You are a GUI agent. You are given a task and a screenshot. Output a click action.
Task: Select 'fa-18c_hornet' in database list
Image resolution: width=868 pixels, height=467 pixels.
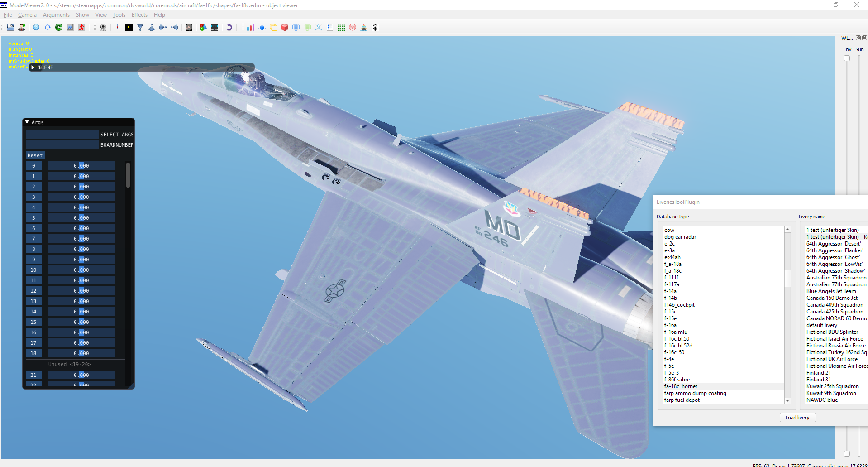[x=723, y=386]
